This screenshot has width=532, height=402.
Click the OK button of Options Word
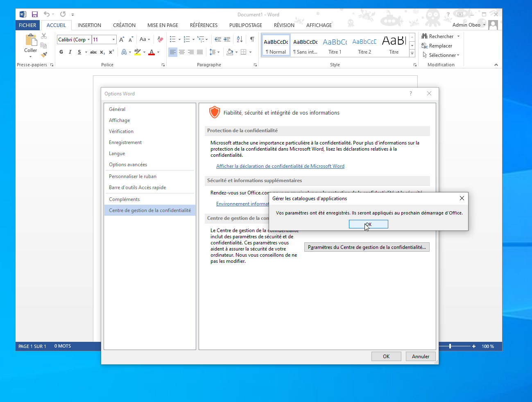pos(386,357)
